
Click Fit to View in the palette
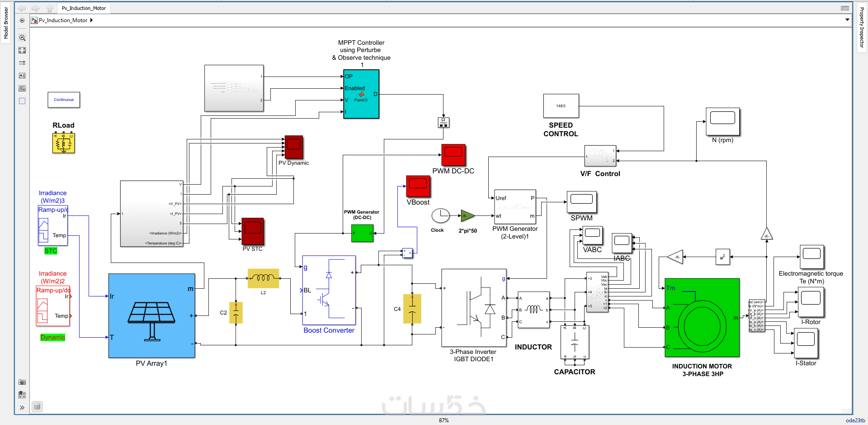22,50
